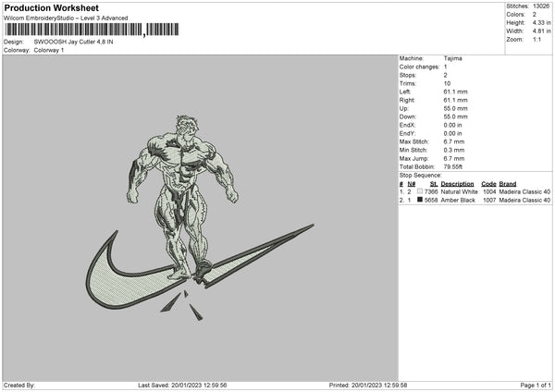Click the stitch count '5658' in row 2
Image resolution: width=555 pixels, height=392 pixels.
click(431, 201)
